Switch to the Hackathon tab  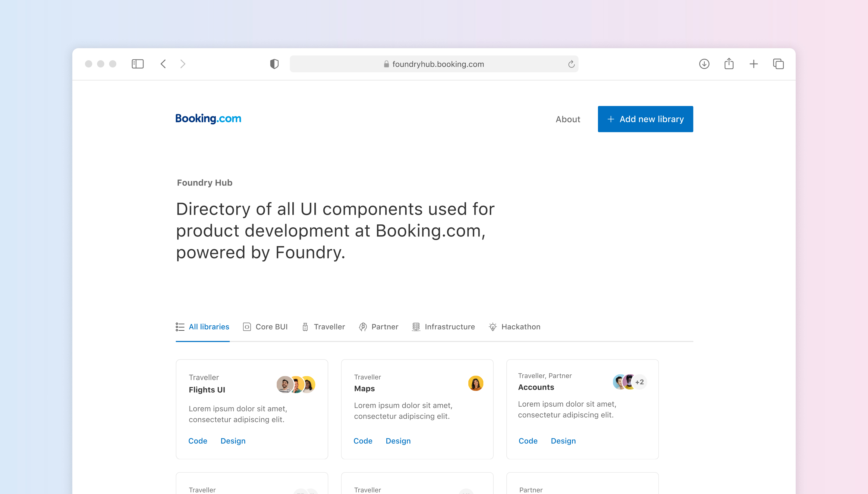[515, 327]
